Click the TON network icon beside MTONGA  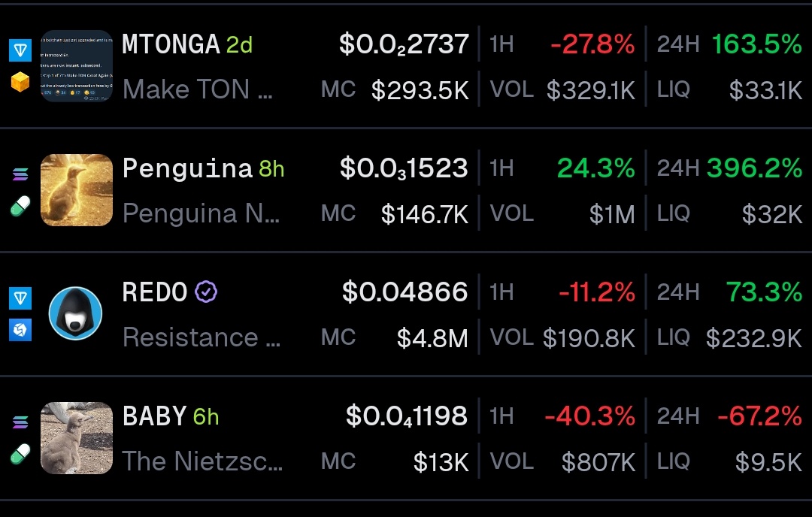coord(20,50)
